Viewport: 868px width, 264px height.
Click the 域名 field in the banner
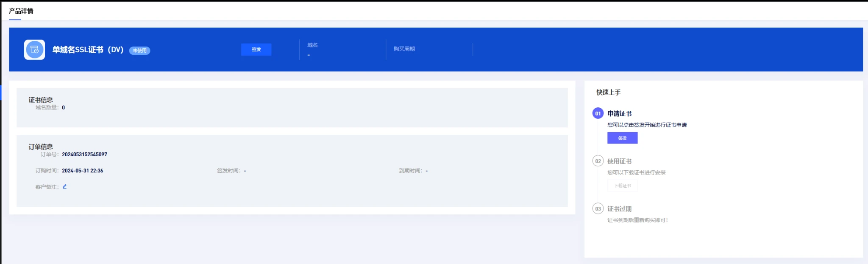(x=312, y=45)
